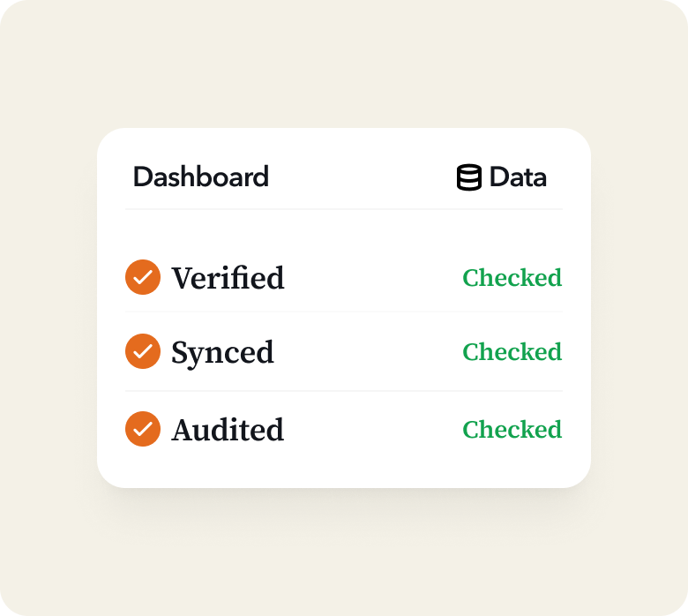
Task: Click the divider line below the Dashboard header
Action: coord(343,209)
